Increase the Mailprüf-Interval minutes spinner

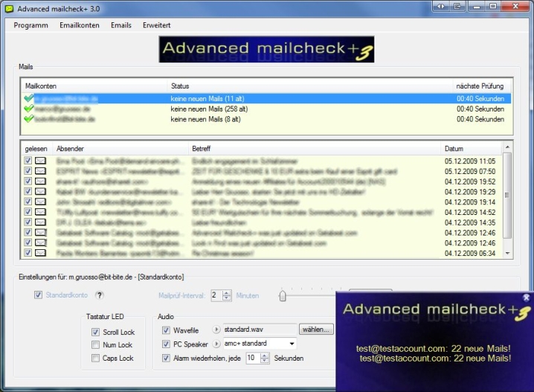click(226, 292)
